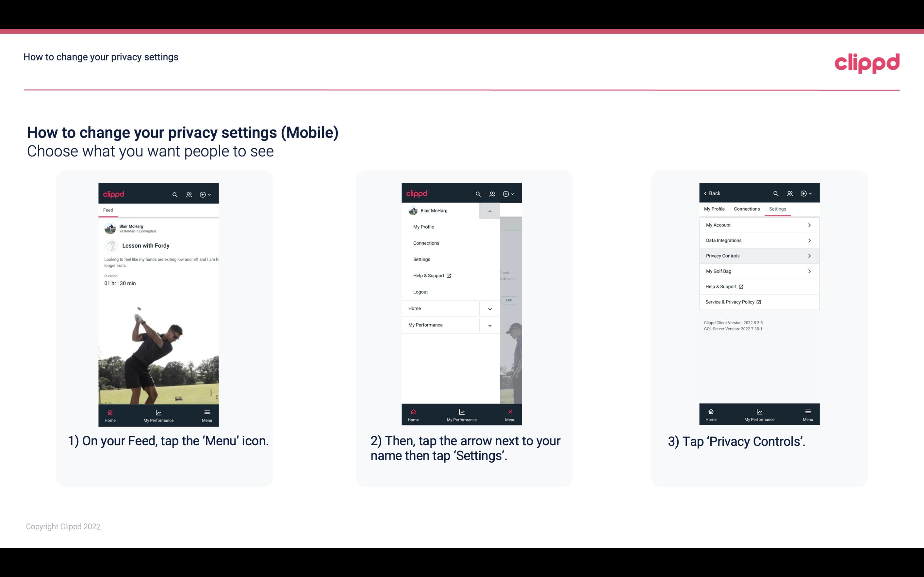Tap the Profile icon in top bar
The width and height of the screenshot is (924, 577).
tap(189, 194)
